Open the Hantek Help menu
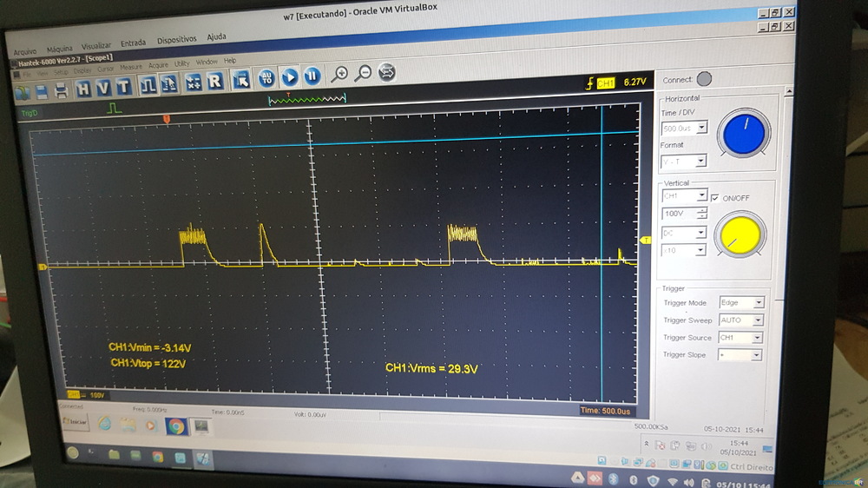Image resolution: width=868 pixels, height=488 pixels. (230, 61)
